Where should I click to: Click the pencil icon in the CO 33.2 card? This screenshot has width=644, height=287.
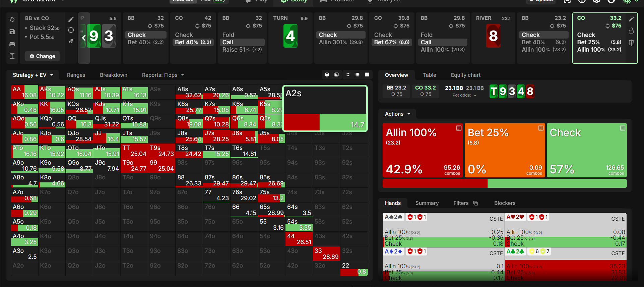point(631,19)
